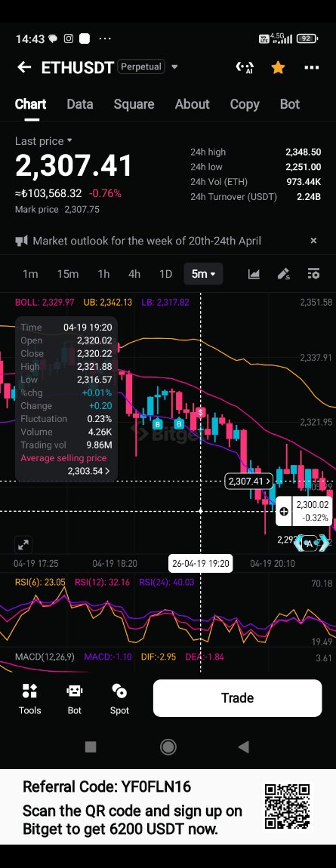Tap the Android home circle button

click(x=168, y=746)
